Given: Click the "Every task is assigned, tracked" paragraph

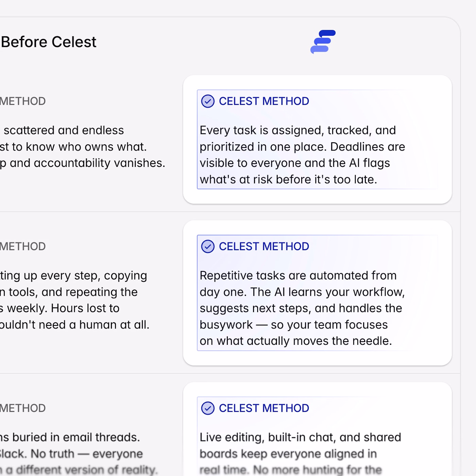Looking at the screenshot, I should [302, 155].
